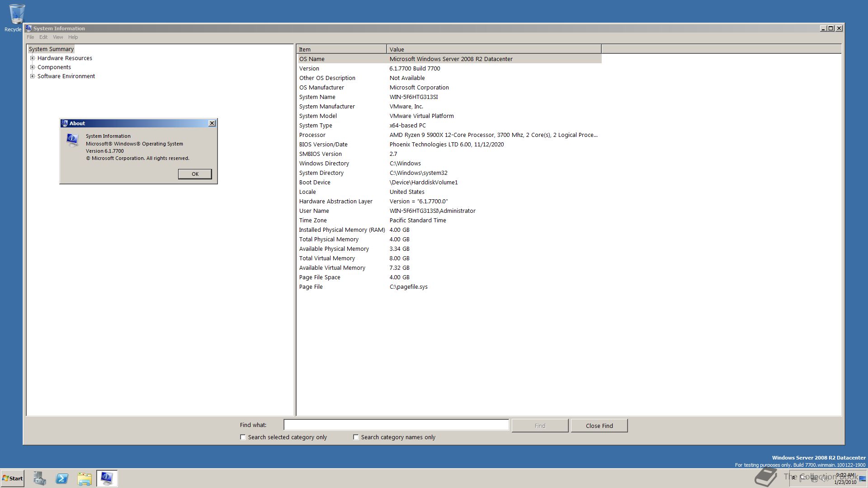Viewport: 868px width, 488px height.
Task: Select the User Name row
Action: pos(449,211)
